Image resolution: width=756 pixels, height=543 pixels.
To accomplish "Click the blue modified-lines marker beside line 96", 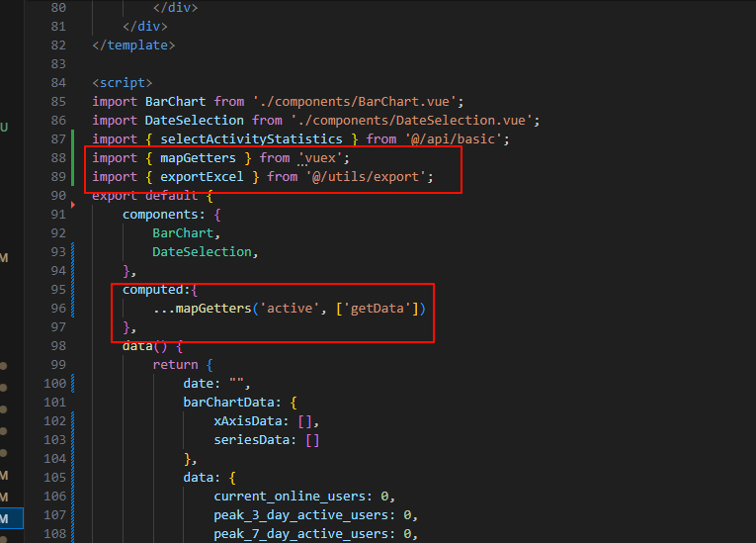I will (x=73, y=308).
